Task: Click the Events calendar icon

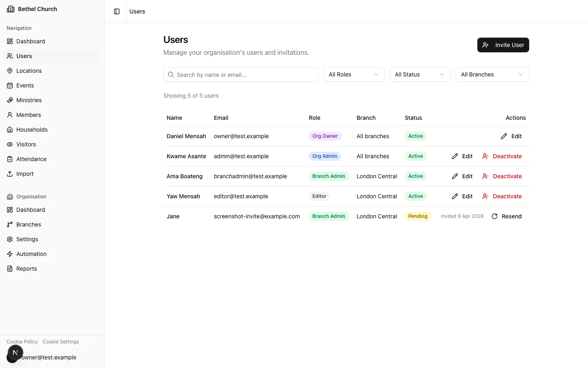Action: click(10, 85)
